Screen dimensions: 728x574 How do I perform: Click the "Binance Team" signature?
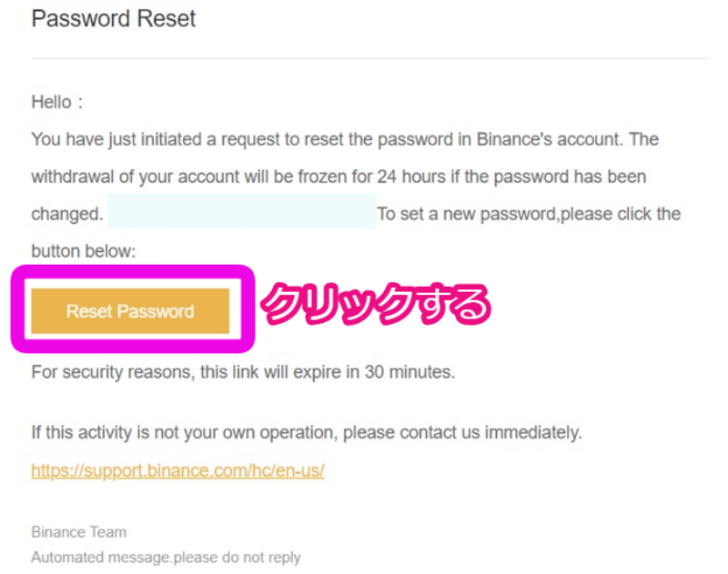point(78,532)
